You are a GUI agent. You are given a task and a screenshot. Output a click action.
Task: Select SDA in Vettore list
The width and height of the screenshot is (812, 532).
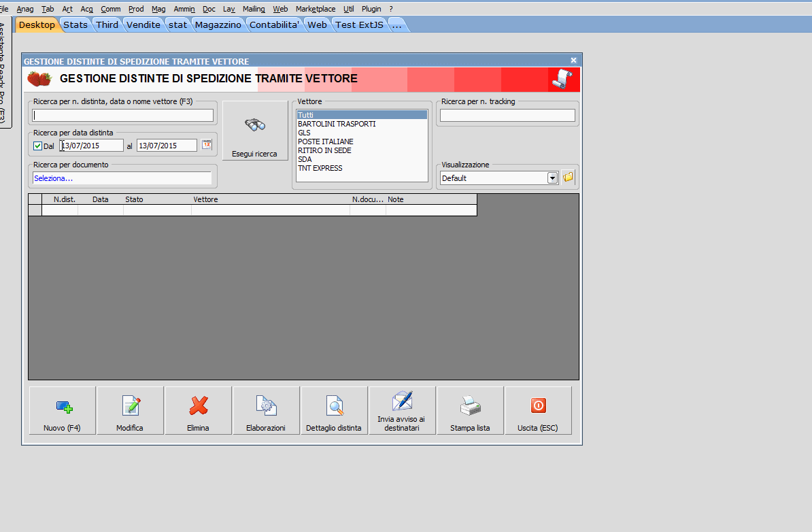click(x=362, y=159)
